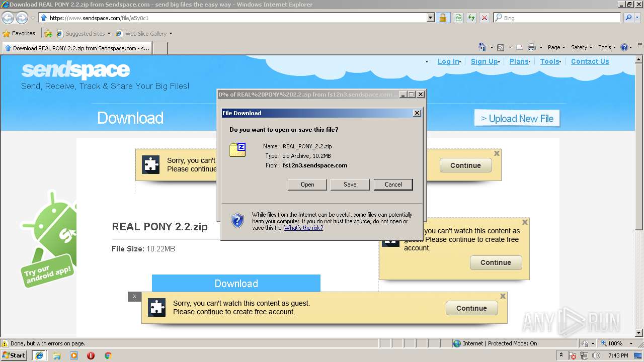Image resolution: width=644 pixels, height=362 pixels.
Task: Open the Home button dropdown arrow
Action: click(492, 47)
